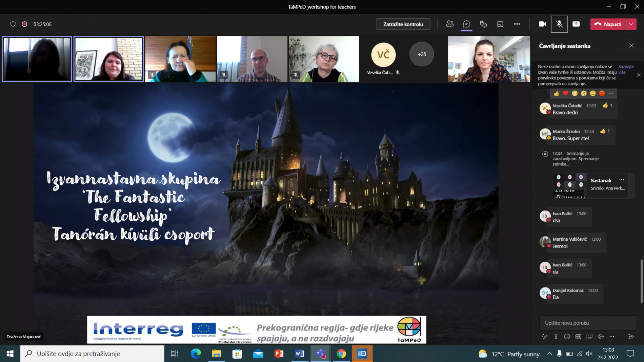
Task: Open PowerPoint from taskbar
Action: click(x=279, y=354)
